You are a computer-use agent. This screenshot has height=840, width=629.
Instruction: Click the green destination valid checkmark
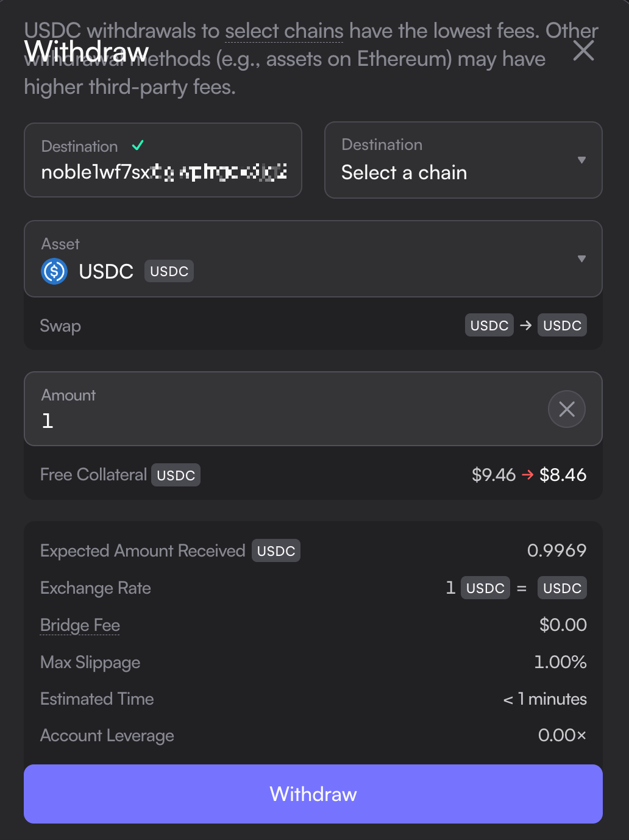pyautogui.click(x=138, y=145)
